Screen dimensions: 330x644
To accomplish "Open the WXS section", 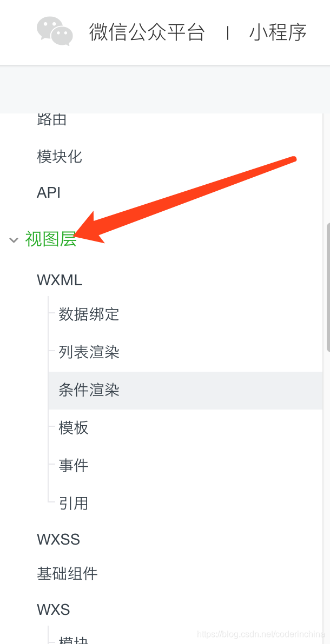I will pos(54,609).
